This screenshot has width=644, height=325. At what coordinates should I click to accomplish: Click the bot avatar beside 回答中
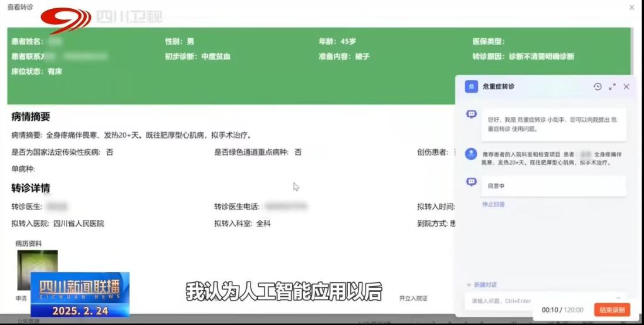click(x=471, y=182)
